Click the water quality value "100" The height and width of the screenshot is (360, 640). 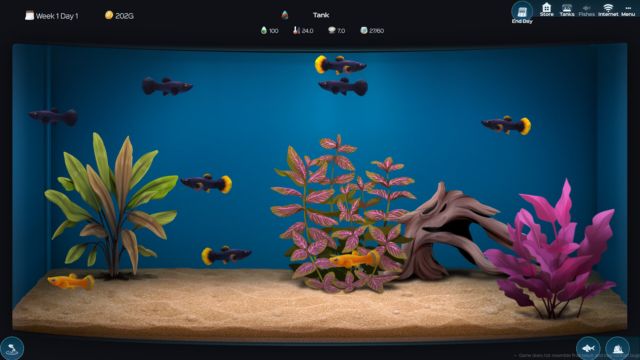(273, 31)
